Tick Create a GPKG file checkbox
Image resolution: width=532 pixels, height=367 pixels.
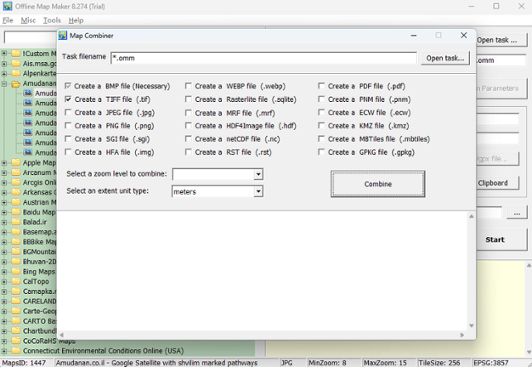click(321, 152)
